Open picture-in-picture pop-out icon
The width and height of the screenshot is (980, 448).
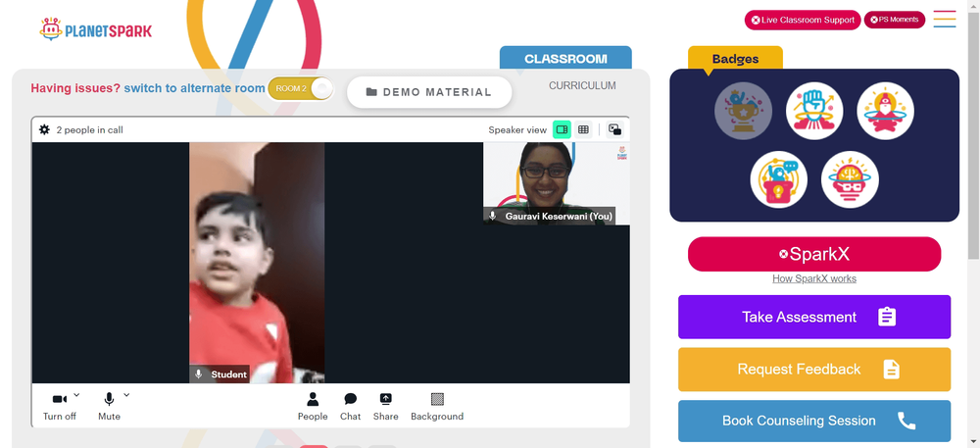(615, 130)
